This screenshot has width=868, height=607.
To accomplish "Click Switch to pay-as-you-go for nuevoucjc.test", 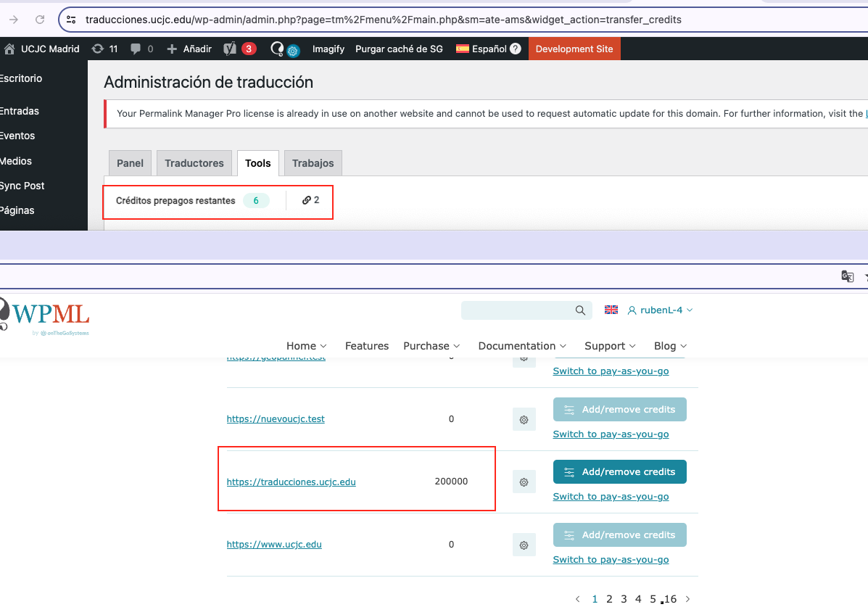I will click(x=611, y=434).
